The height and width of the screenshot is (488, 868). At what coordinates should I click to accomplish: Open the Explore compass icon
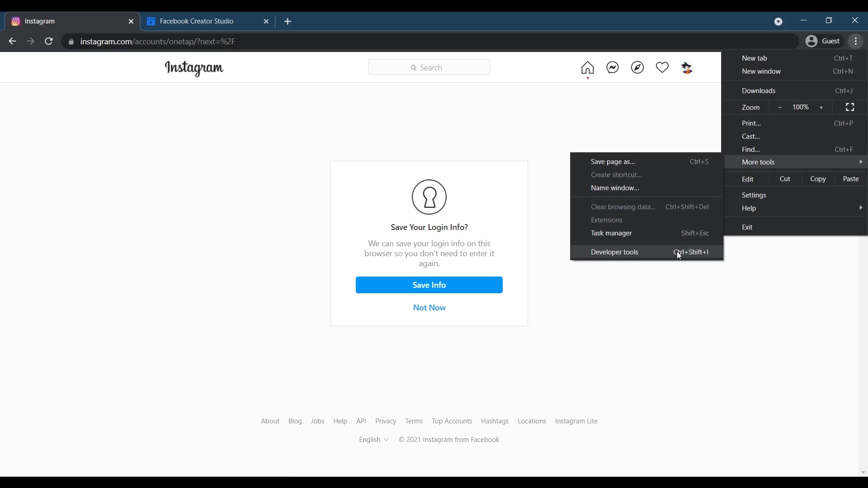pyautogui.click(x=637, y=68)
